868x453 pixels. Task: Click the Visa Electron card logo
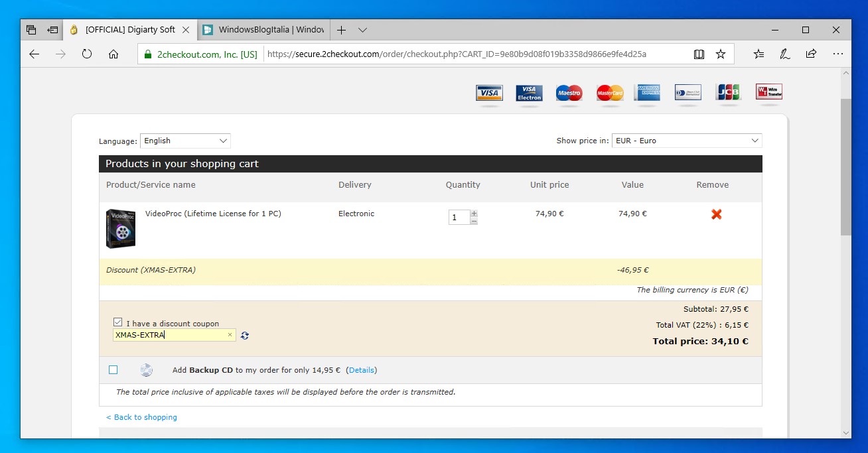(x=529, y=93)
